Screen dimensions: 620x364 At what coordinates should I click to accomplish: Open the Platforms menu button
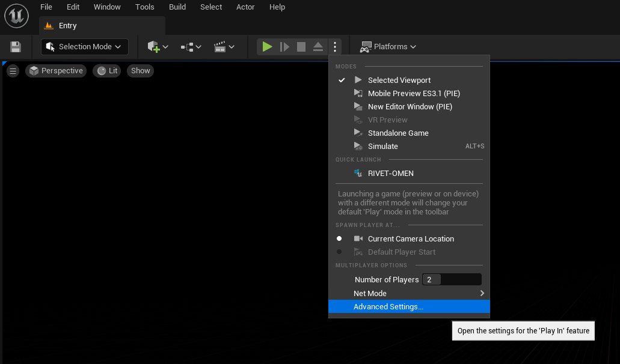click(x=388, y=47)
